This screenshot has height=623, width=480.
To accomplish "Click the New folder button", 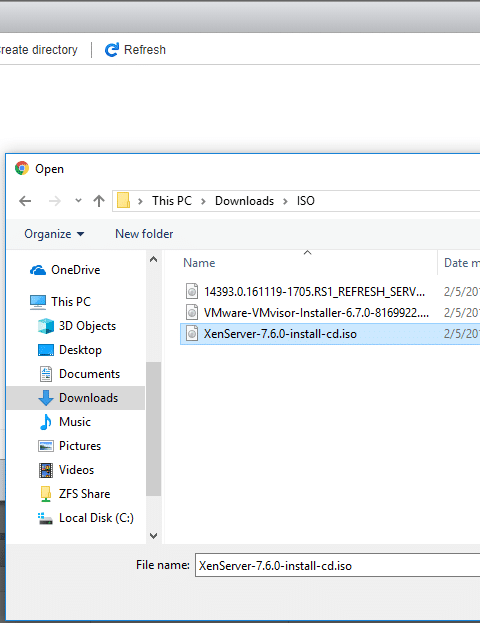I will 144,234.
